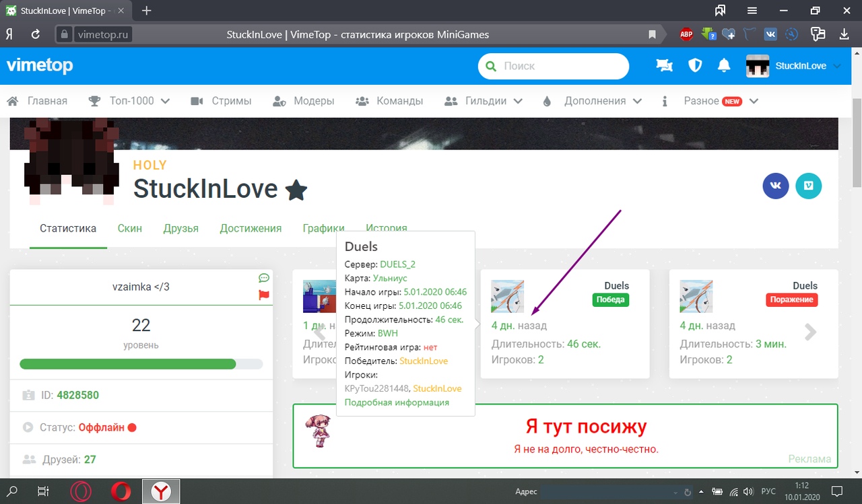
Task: Switch to the Статистика tab
Action: point(68,228)
